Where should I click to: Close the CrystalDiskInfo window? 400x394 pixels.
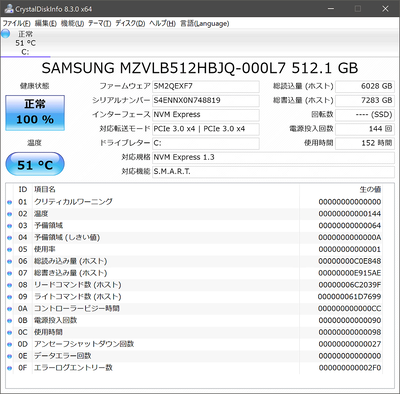tap(385, 9)
